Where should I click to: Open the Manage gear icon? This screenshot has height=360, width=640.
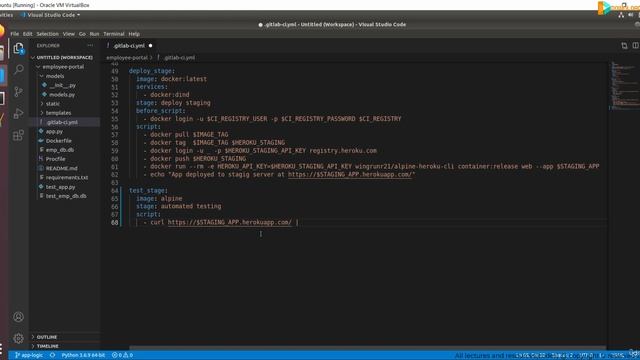point(18,338)
